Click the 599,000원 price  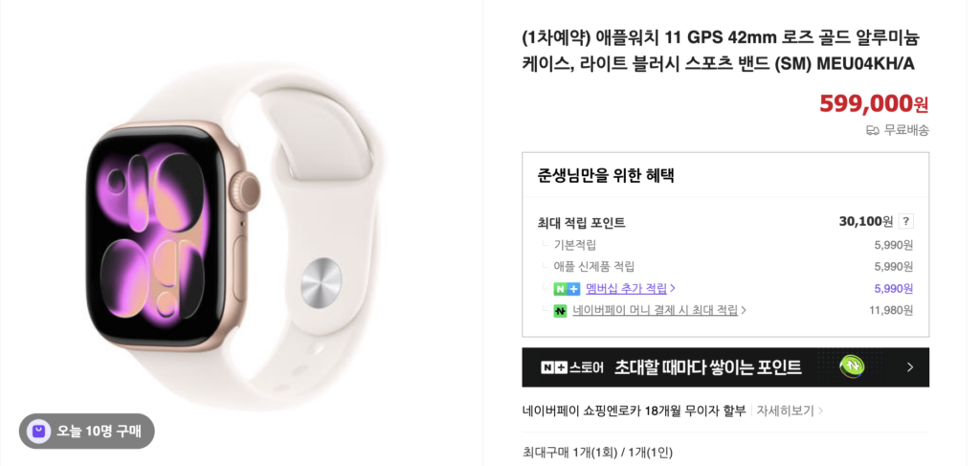(874, 103)
